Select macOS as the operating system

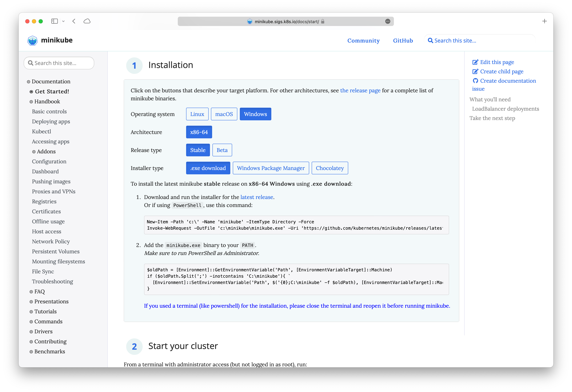click(224, 114)
